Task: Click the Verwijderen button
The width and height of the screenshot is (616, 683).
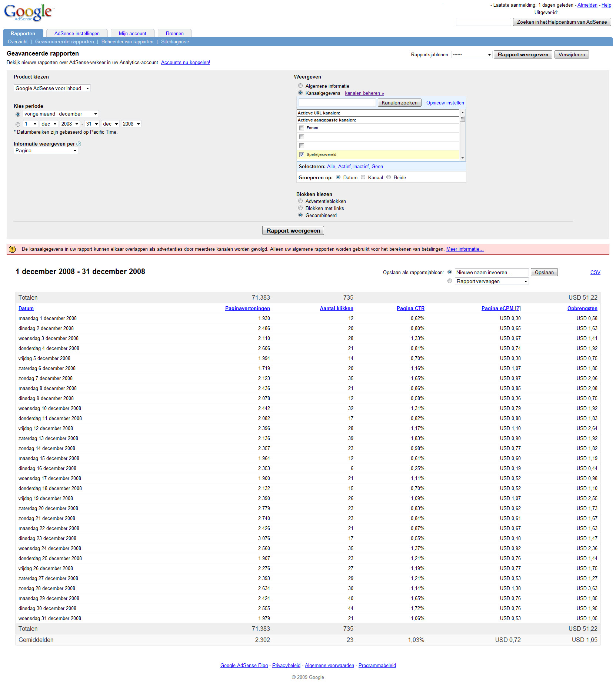Action: coord(572,55)
